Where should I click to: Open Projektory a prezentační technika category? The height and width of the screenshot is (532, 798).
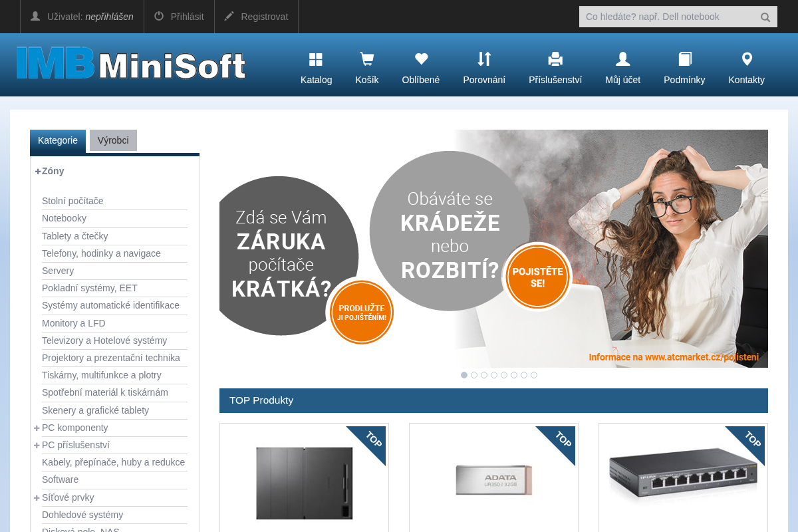click(x=111, y=358)
